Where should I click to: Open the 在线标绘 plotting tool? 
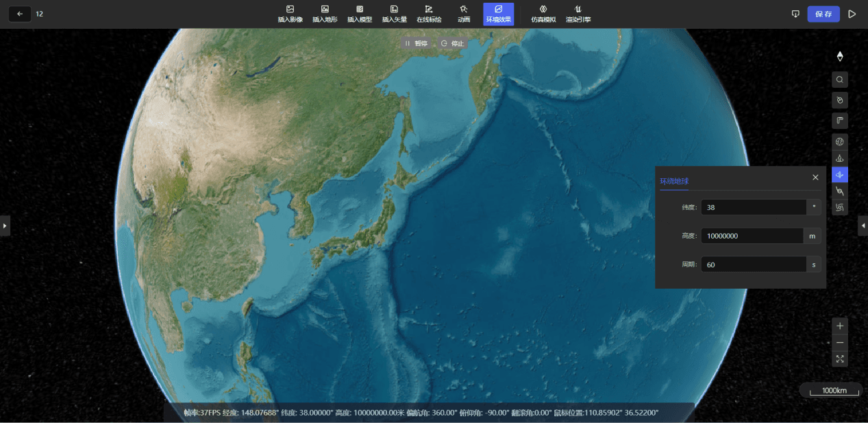(429, 14)
